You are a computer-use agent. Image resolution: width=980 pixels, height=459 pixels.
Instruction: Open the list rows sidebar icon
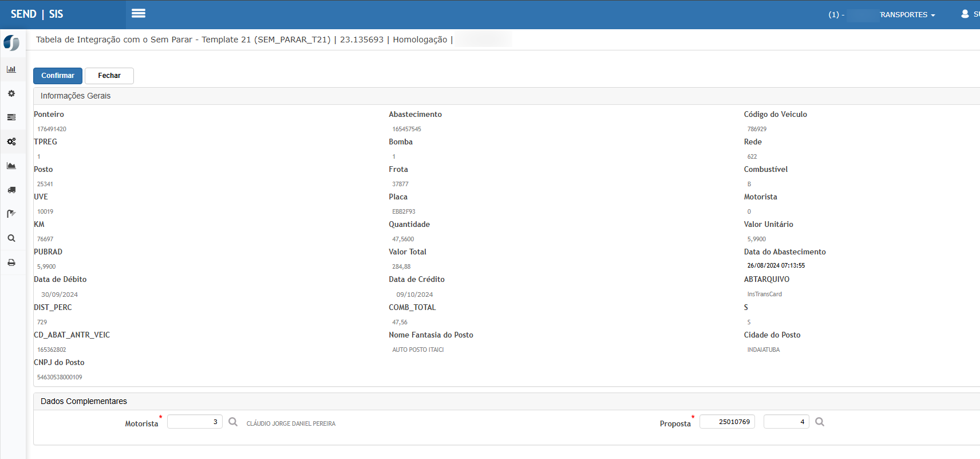click(x=11, y=117)
